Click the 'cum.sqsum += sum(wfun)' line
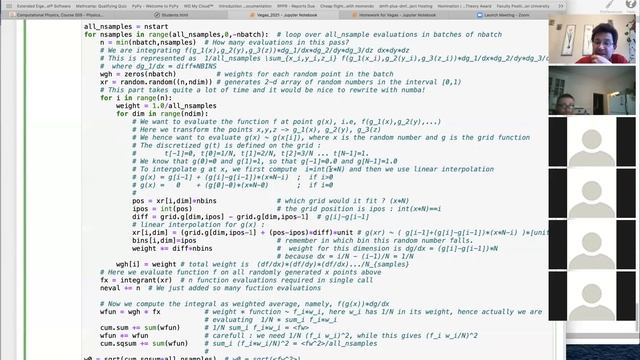This screenshot has width=640, height=360. pos(238,344)
